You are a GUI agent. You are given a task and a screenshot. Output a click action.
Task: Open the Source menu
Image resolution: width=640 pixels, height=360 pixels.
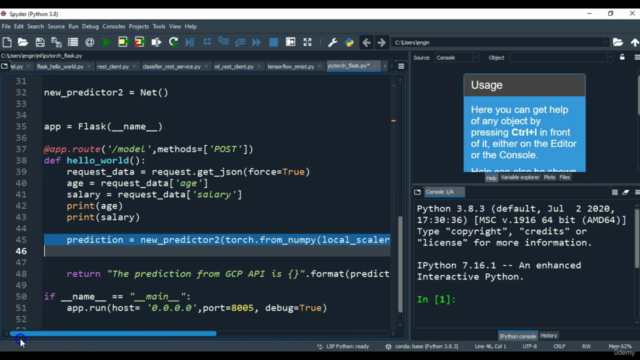click(56, 27)
